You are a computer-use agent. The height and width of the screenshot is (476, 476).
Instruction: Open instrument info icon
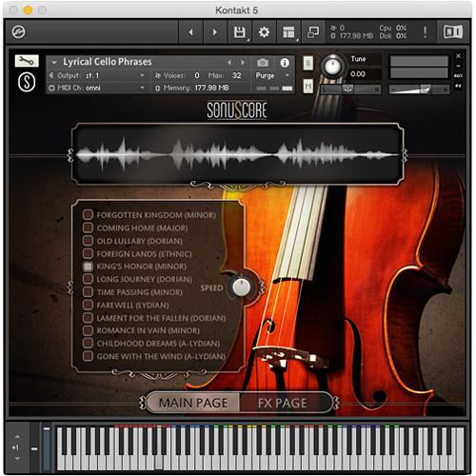coord(285,63)
